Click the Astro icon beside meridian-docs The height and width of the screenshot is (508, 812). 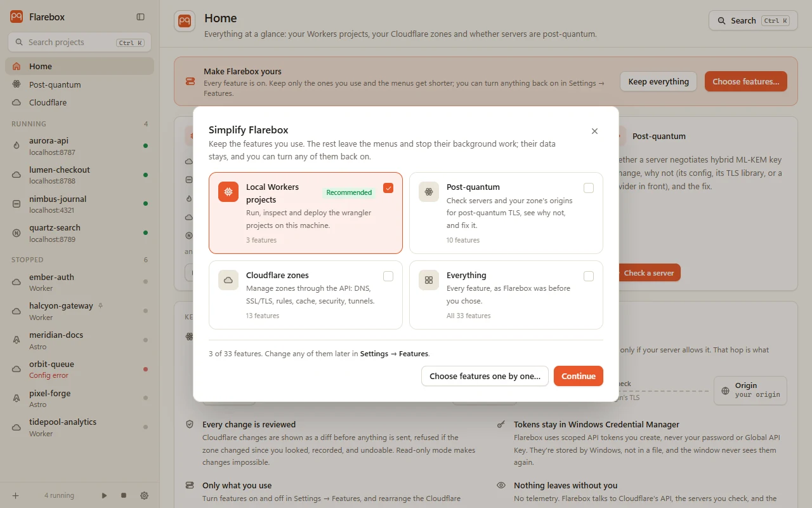click(x=16, y=340)
